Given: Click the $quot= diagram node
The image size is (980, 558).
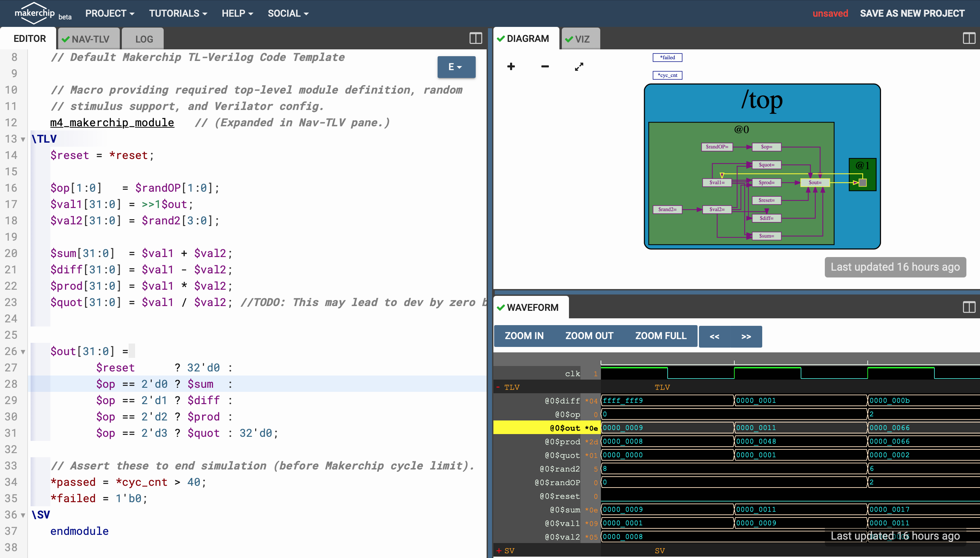Looking at the screenshot, I should pyautogui.click(x=766, y=165).
